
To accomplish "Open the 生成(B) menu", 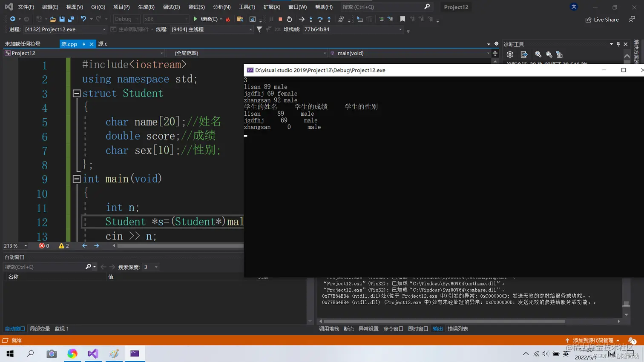I will pos(146,7).
